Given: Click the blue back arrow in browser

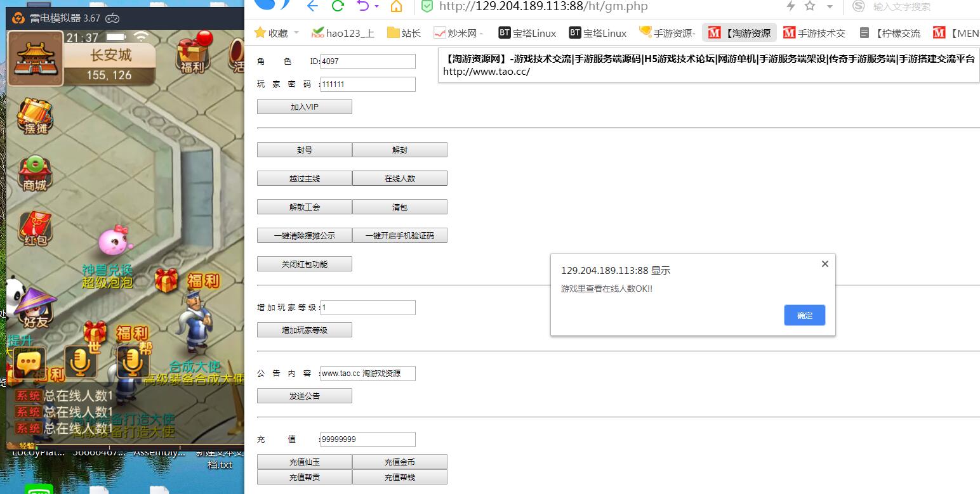Looking at the screenshot, I should click(x=312, y=6).
